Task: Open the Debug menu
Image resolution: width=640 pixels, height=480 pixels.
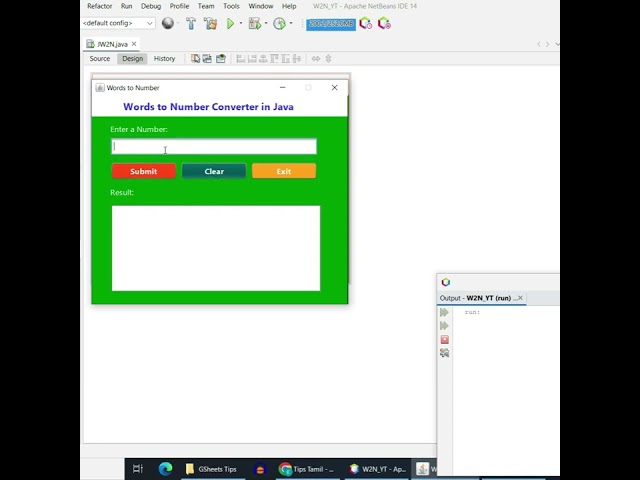Action: (151, 6)
